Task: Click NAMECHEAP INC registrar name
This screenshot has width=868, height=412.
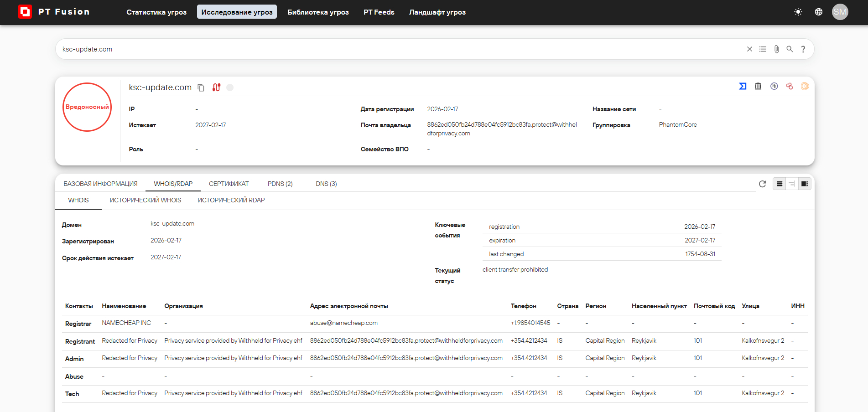Action: point(126,323)
